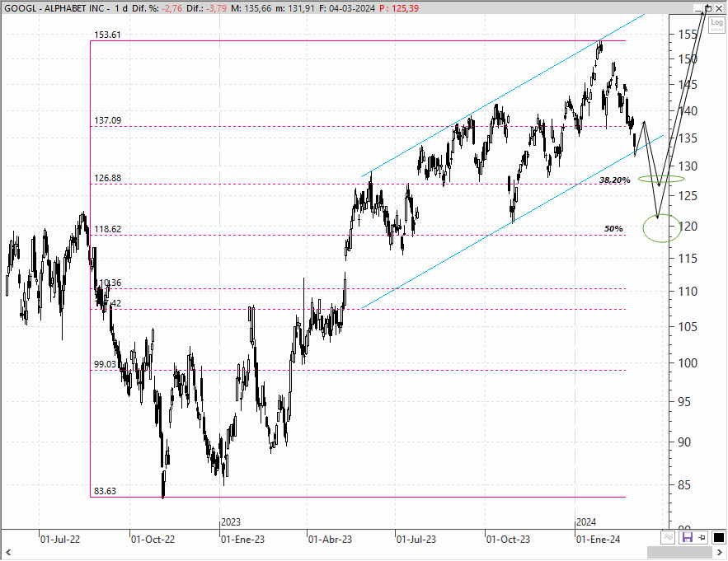Click the 38,20% retracement annotation
728x561 pixels.
pyautogui.click(x=615, y=180)
